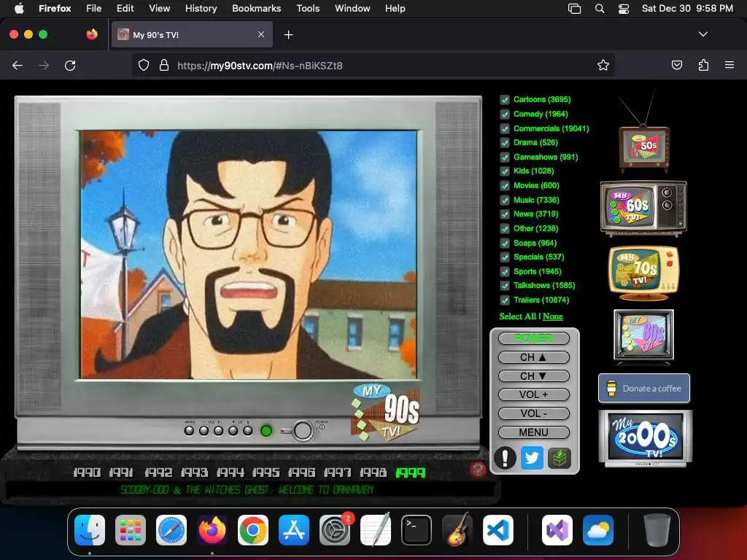Open the My 60s TV icon
The height and width of the screenshot is (560, 747).
(x=643, y=208)
